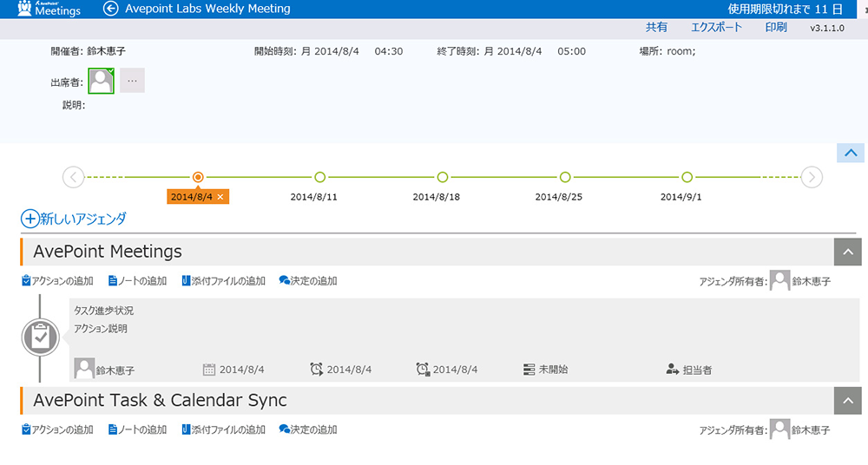Viewport: 868px width, 465px height.
Task: Add a note in AvePoint Meetings agenda
Action: tap(137, 281)
